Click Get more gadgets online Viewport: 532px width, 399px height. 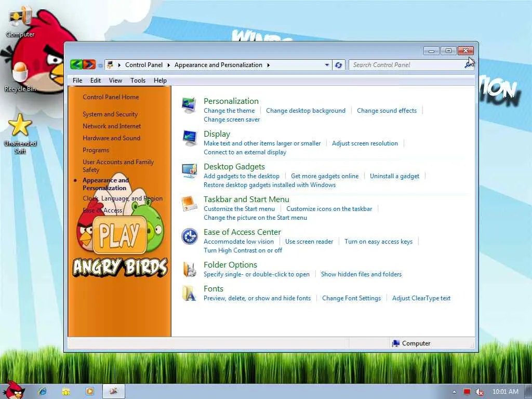click(325, 176)
